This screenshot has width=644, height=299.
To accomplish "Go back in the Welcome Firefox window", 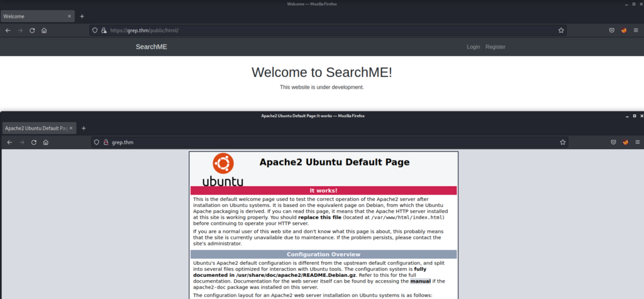I will pyautogui.click(x=8, y=30).
